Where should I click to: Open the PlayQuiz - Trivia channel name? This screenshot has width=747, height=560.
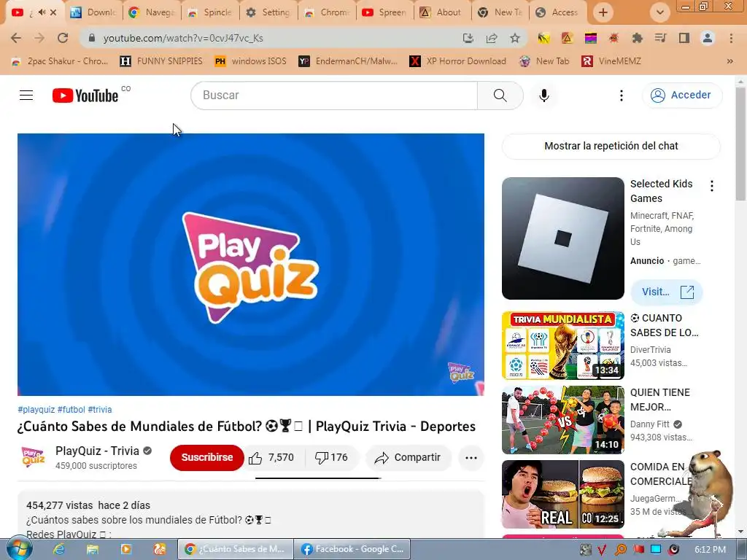[97, 451]
